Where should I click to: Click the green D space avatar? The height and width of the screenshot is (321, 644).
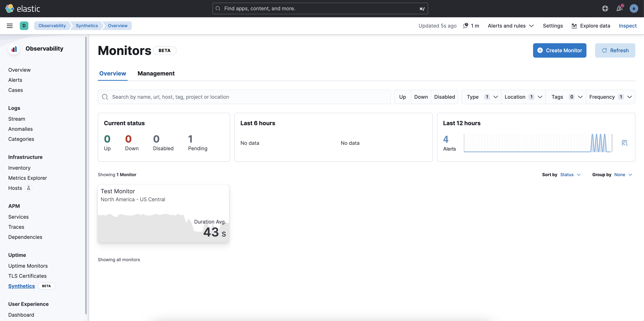click(24, 26)
